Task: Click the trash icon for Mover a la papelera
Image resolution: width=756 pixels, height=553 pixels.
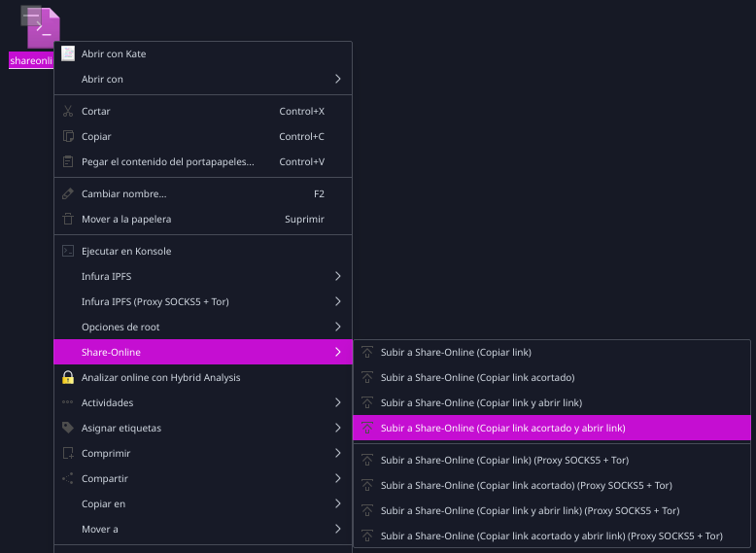Action: pyautogui.click(x=68, y=219)
